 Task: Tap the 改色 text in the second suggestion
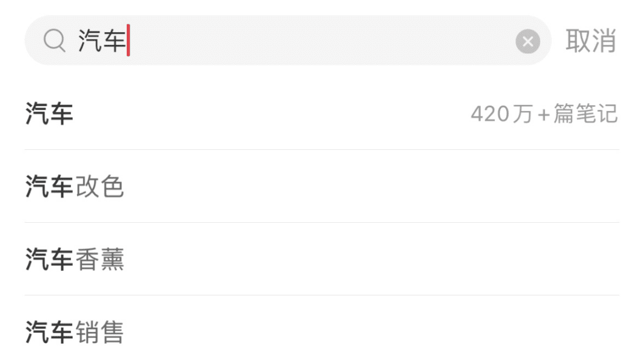99,186
